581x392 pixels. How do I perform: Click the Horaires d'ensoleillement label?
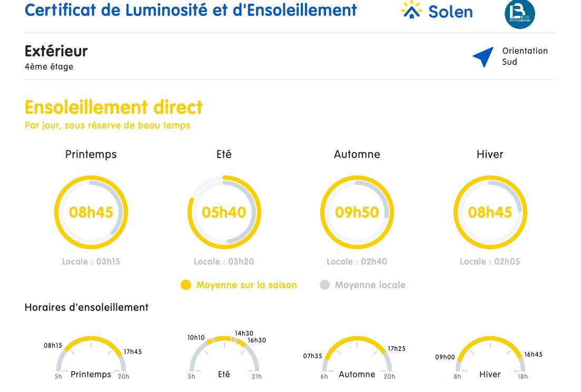coord(86,307)
